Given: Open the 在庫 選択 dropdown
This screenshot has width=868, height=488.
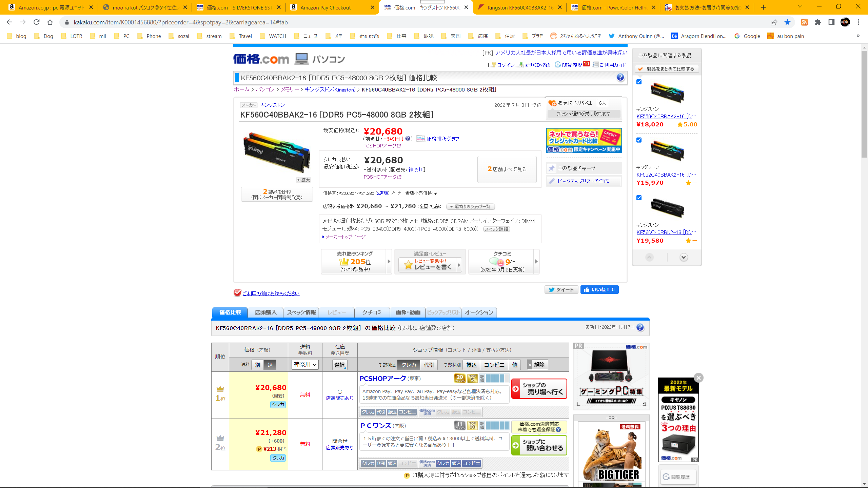Looking at the screenshot, I should tap(340, 365).
